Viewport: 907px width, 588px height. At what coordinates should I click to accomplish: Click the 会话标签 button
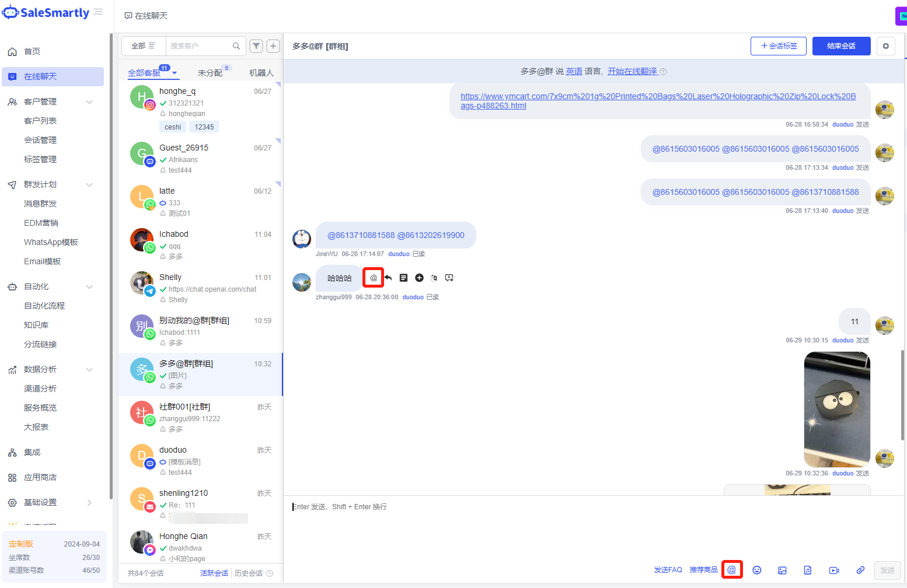[779, 46]
